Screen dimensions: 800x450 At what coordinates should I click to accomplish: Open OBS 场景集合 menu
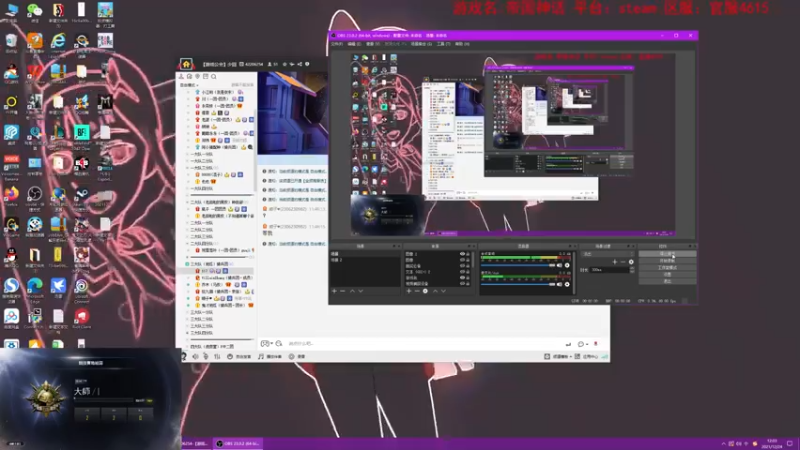[x=421, y=44]
